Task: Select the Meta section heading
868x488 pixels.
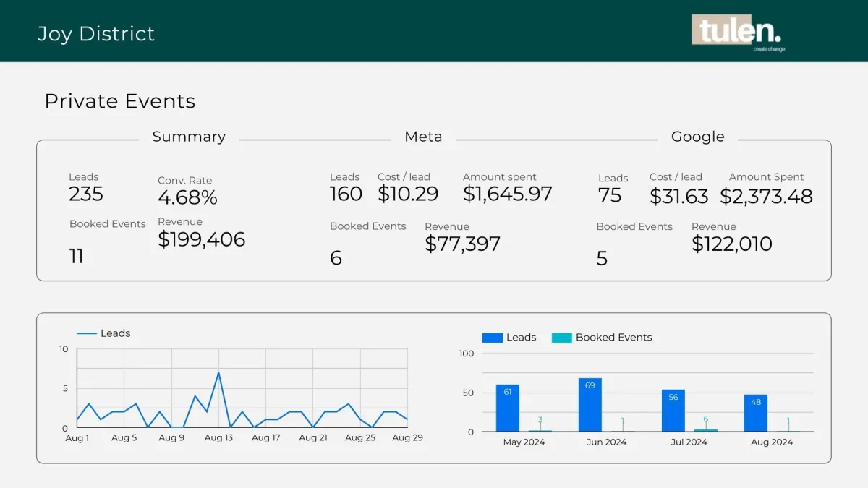Action: point(423,137)
